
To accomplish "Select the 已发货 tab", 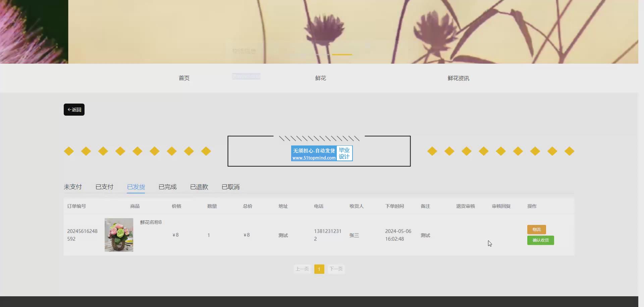I will 136,187.
